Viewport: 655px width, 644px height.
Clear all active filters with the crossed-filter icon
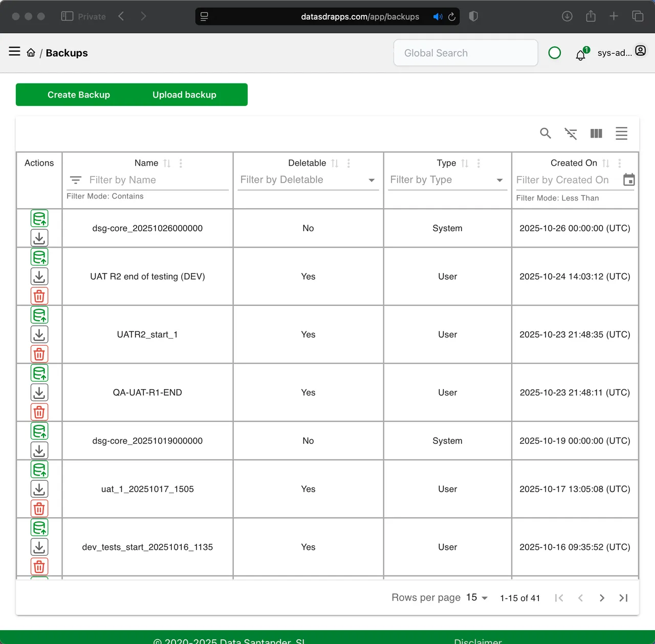571,133
